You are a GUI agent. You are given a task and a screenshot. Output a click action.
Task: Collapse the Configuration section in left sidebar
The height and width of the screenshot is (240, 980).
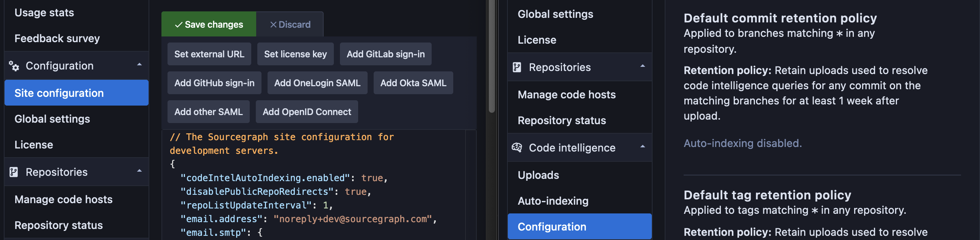click(x=139, y=65)
